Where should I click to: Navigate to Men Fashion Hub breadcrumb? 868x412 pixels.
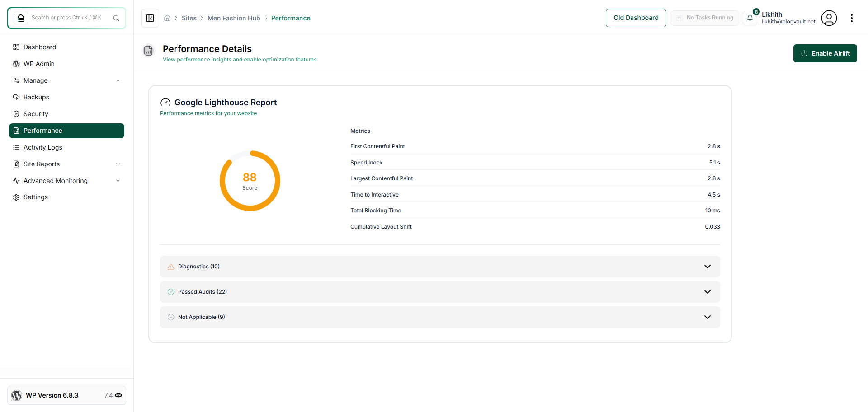(234, 18)
